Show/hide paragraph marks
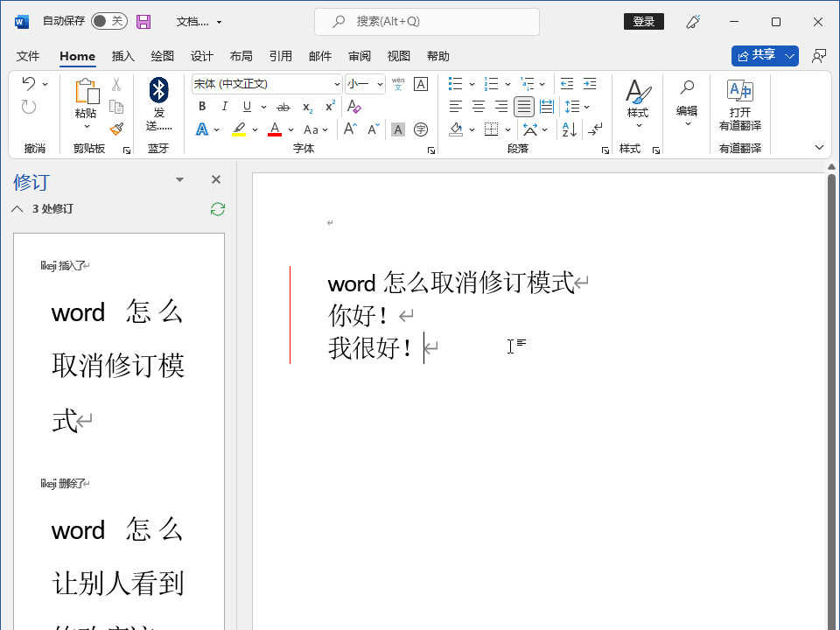The width and height of the screenshot is (840, 630). pyautogui.click(x=595, y=129)
